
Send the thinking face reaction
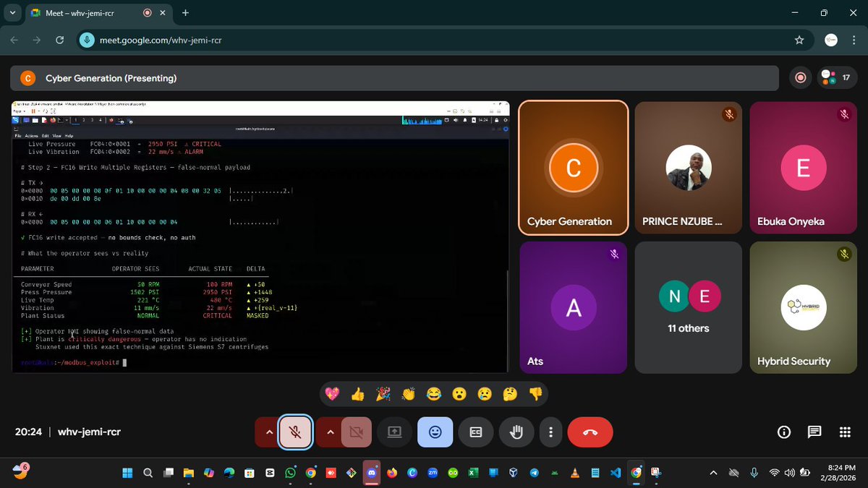coord(510,394)
